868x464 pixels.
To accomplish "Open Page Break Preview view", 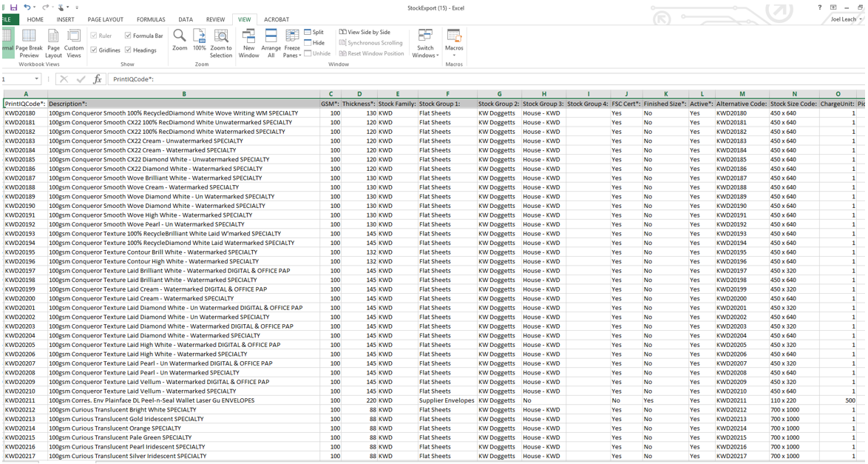I will click(29, 43).
